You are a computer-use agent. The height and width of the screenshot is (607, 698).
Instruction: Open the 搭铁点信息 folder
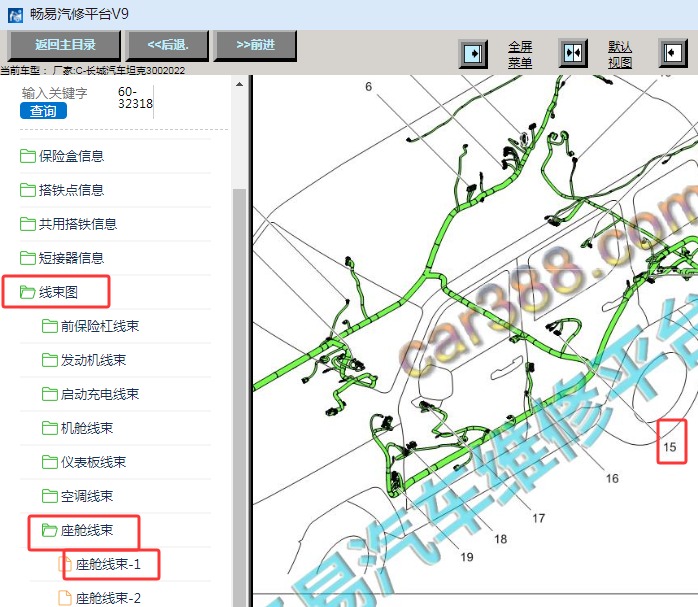71,190
